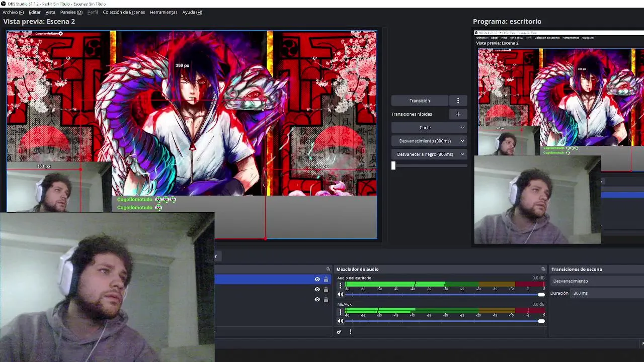This screenshot has height=362, width=644.
Task: Hide the highlighted source with eye icon
Action: pos(317,279)
